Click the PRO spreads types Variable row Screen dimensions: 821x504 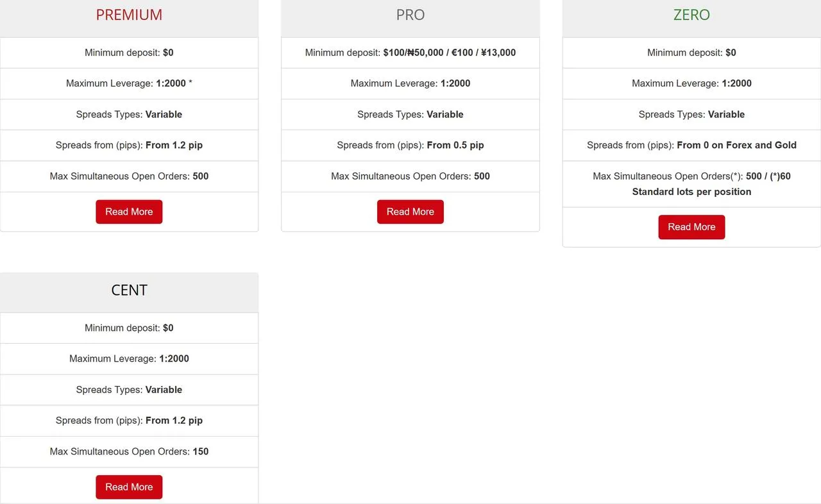point(410,114)
